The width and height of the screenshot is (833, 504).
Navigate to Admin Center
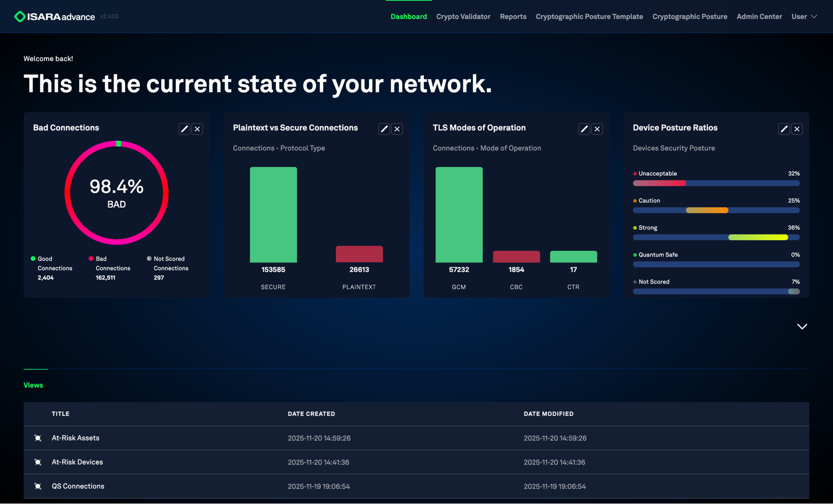coord(758,17)
